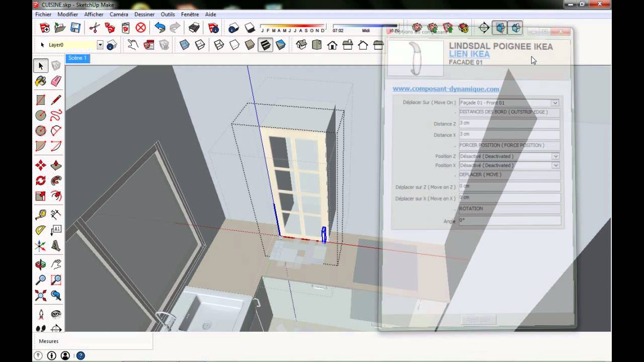The image size is (644, 362).
Task: Click the Undo arrow in toolbar
Action: tap(159, 28)
